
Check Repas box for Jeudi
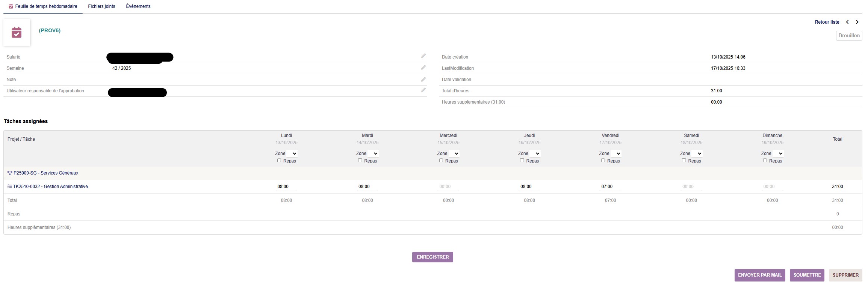[x=522, y=160]
